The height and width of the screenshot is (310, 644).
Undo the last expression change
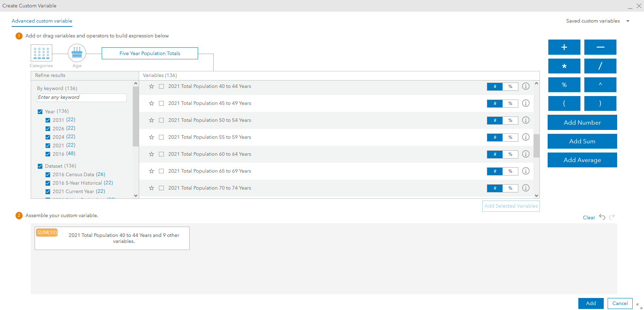(x=602, y=217)
